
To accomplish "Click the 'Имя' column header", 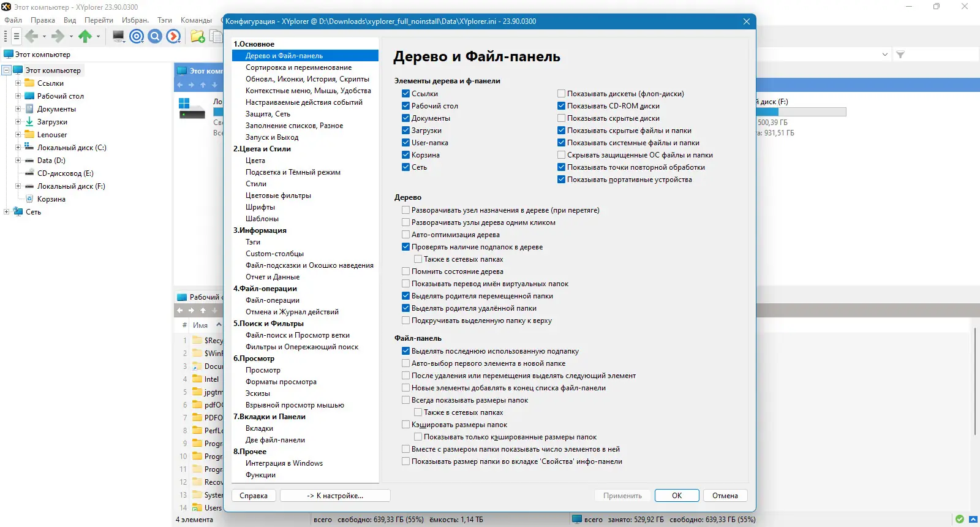I will 200,325.
